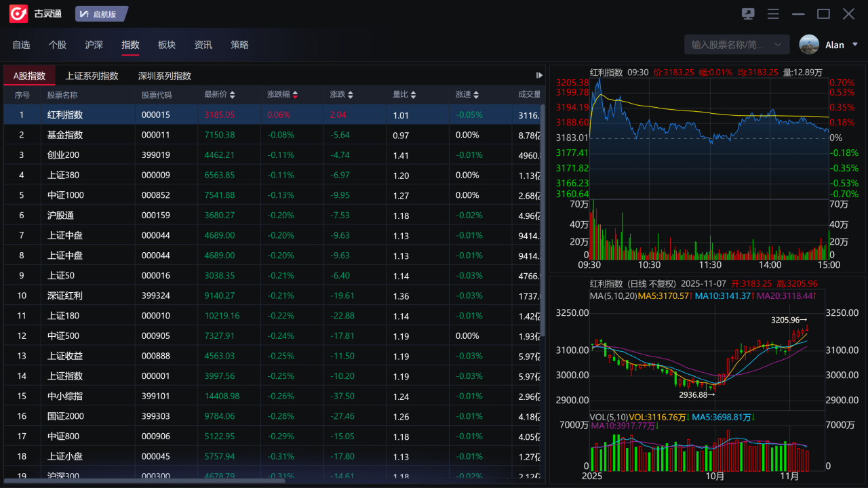868x488 pixels.
Task: Select the 基金指数 row
Action: tap(65, 135)
